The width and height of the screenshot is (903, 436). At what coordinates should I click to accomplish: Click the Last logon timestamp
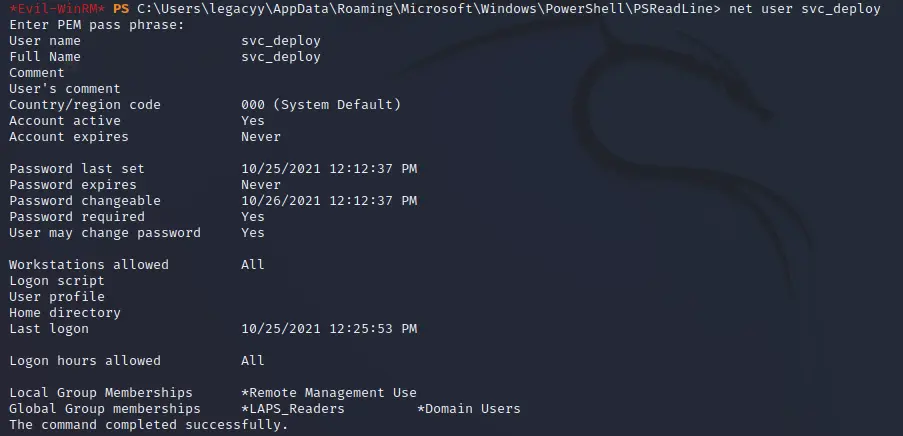click(x=329, y=329)
